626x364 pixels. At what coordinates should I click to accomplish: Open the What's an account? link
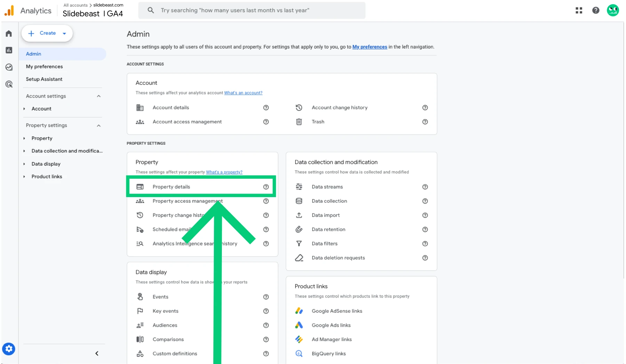(243, 93)
